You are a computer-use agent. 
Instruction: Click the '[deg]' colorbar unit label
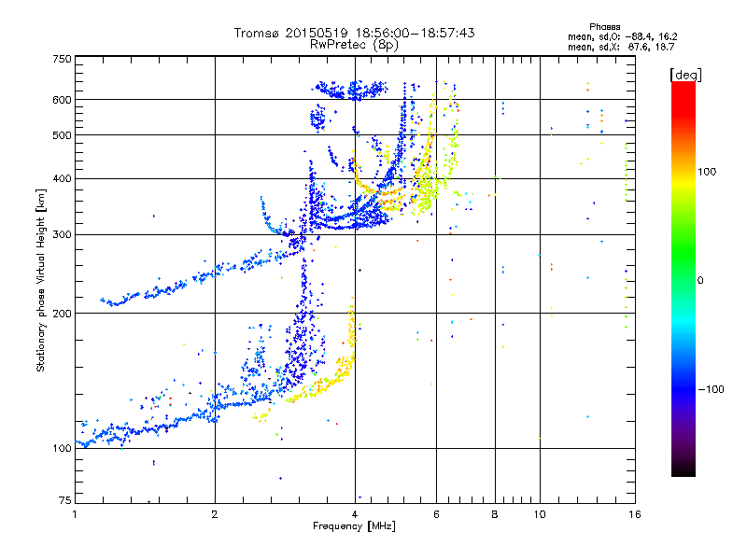coord(685,75)
